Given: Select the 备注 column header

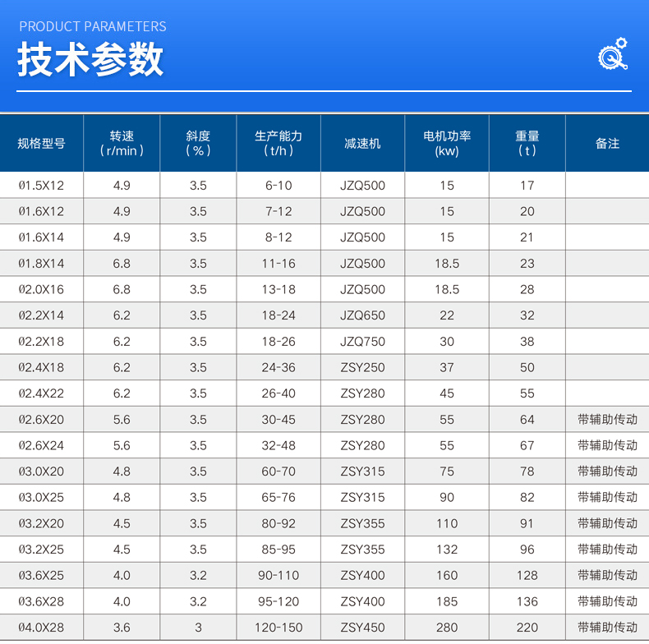Looking at the screenshot, I should point(607,143).
